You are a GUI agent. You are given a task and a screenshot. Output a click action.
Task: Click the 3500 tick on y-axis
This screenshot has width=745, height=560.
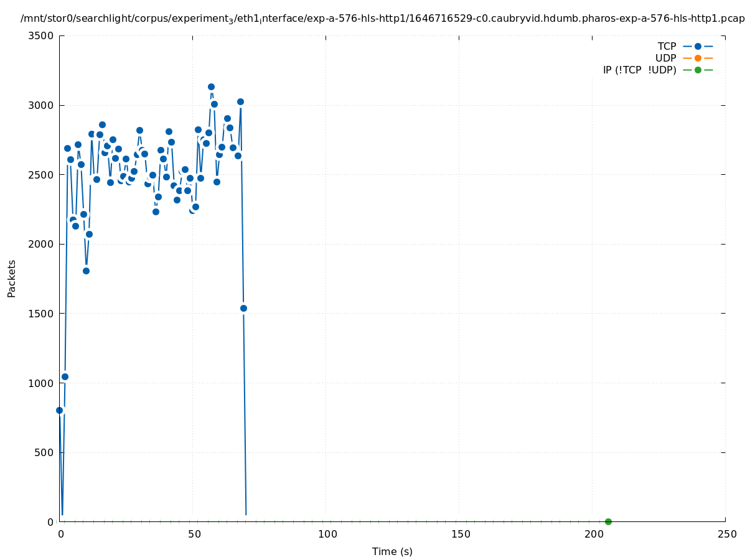[40, 35]
